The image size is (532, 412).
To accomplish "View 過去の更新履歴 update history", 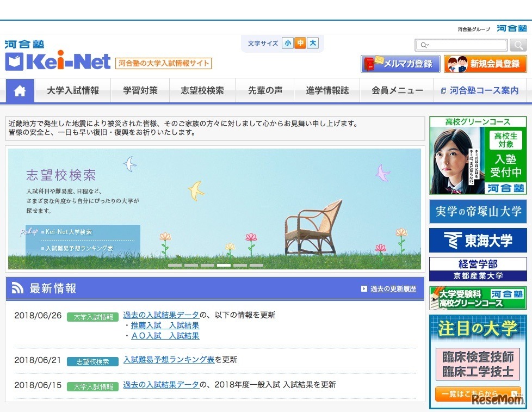I will [x=394, y=287].
